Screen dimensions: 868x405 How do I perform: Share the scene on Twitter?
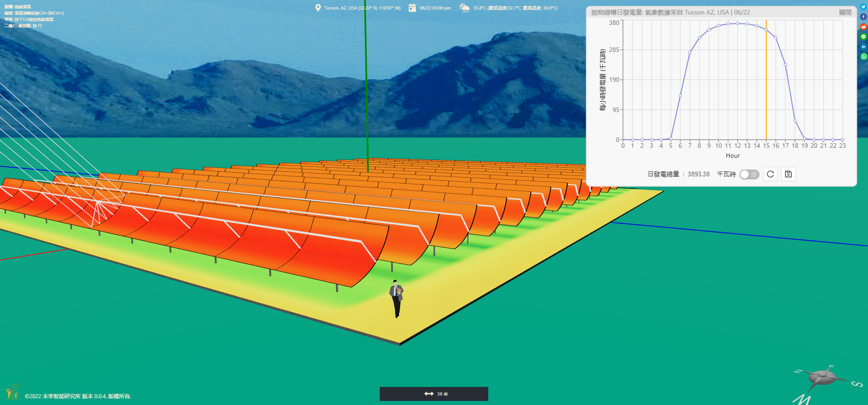point(863,7)
